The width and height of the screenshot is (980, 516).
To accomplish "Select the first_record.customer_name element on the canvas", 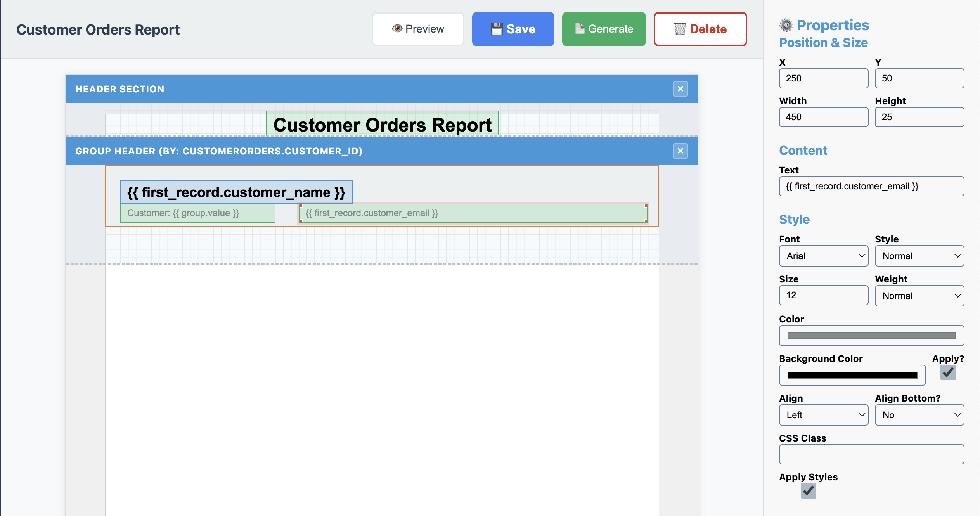I will pos(236,192).
